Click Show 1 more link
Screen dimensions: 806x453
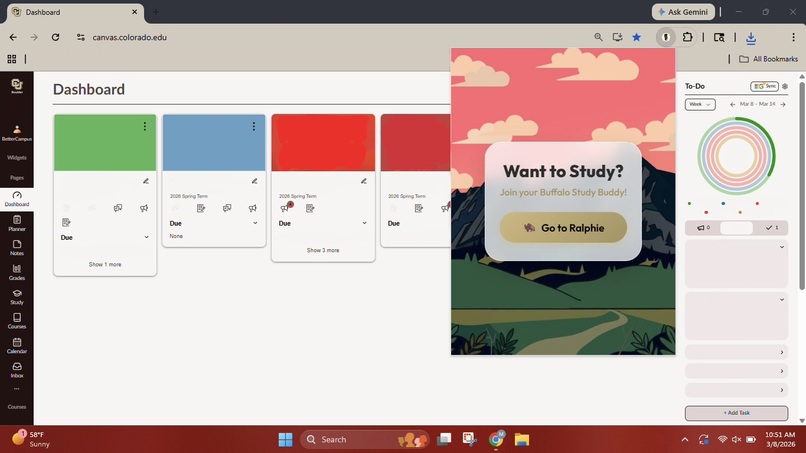point(105,264)
